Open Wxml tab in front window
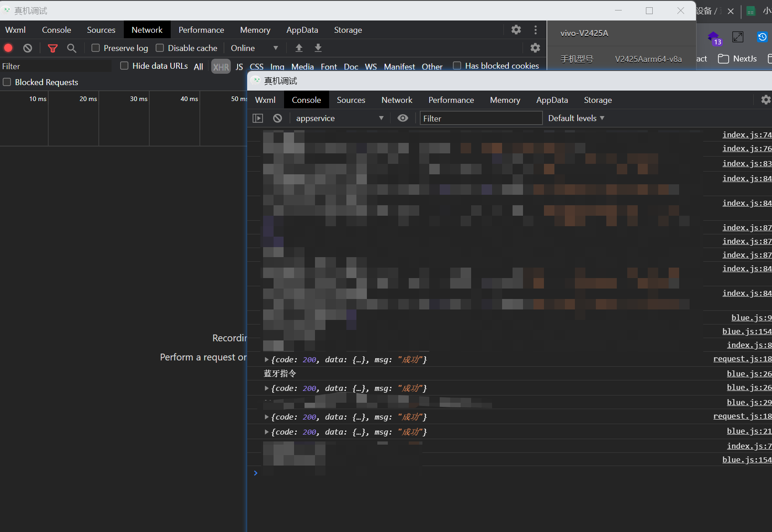Screen dimensions: 772x532 pos(265,100)
